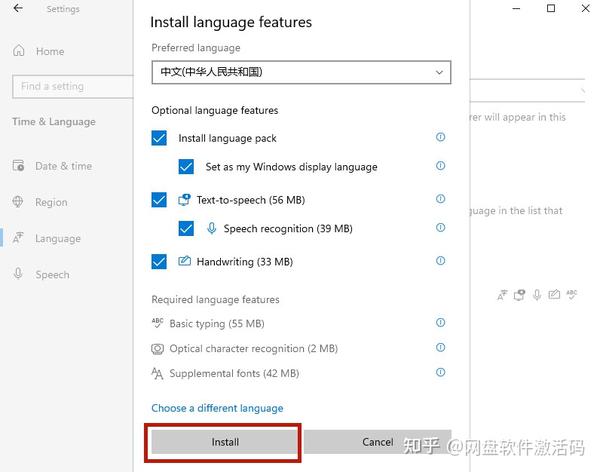Click the Speech recognition microphone icon

211,228
